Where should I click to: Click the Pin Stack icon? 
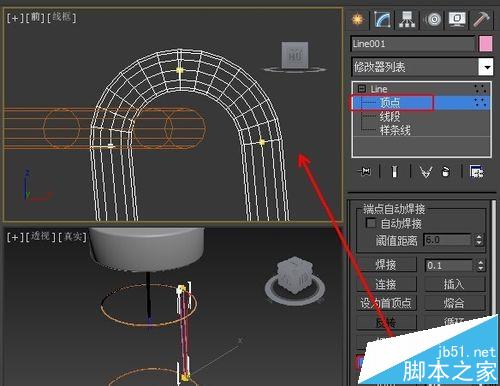[365, 172]
